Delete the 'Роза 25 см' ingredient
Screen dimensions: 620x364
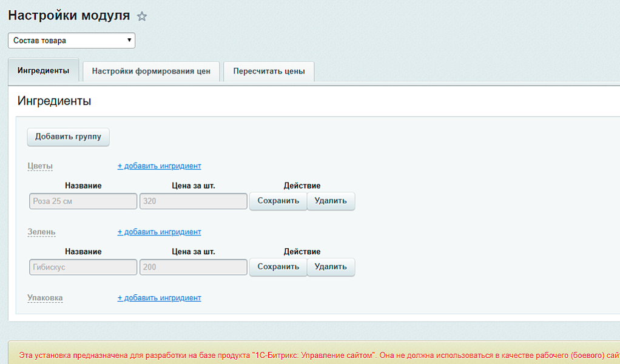pyautogui.click(x=331, y=201)
